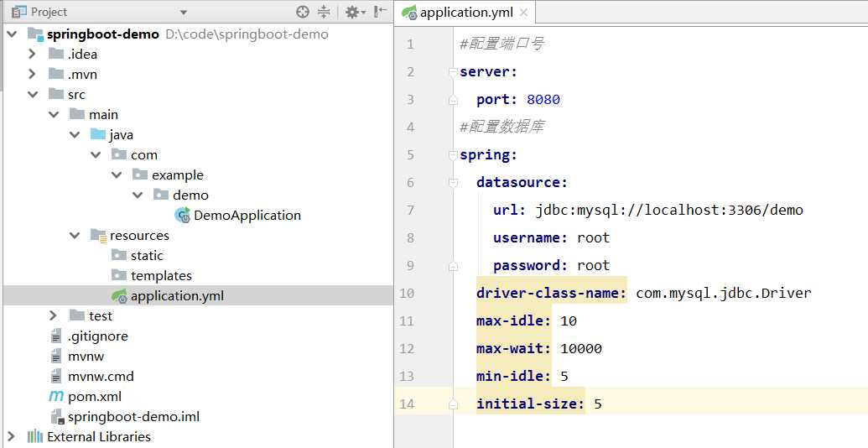Click the springboot-demo module folder icon
868x448 pixels.
click(35, 34)
